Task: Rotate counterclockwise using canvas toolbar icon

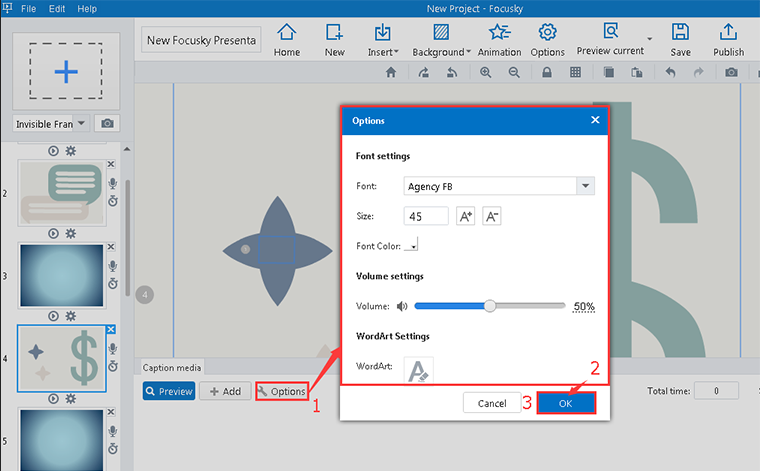Action: (452, 73)
